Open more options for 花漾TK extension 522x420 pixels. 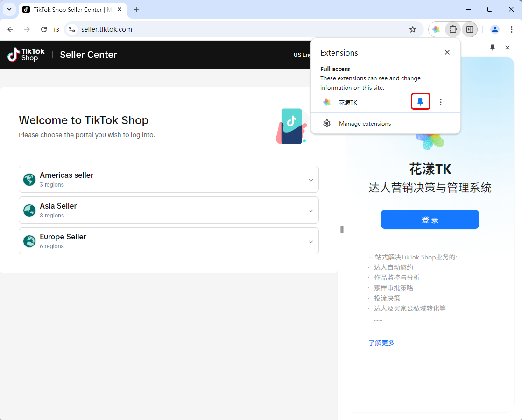[441, 102]
